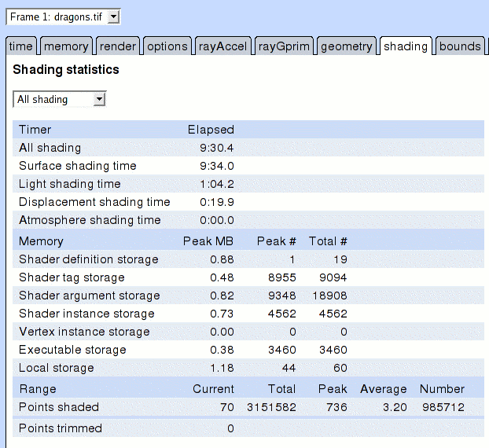This screenshot has height=448, width=489.
Task: Open the geometry tab
Action: (346, 46)
